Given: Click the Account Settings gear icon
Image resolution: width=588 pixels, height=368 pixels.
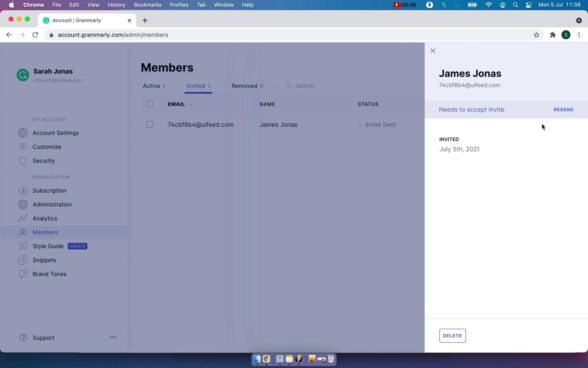Looking at the screenshot, I should coord(23,133).
